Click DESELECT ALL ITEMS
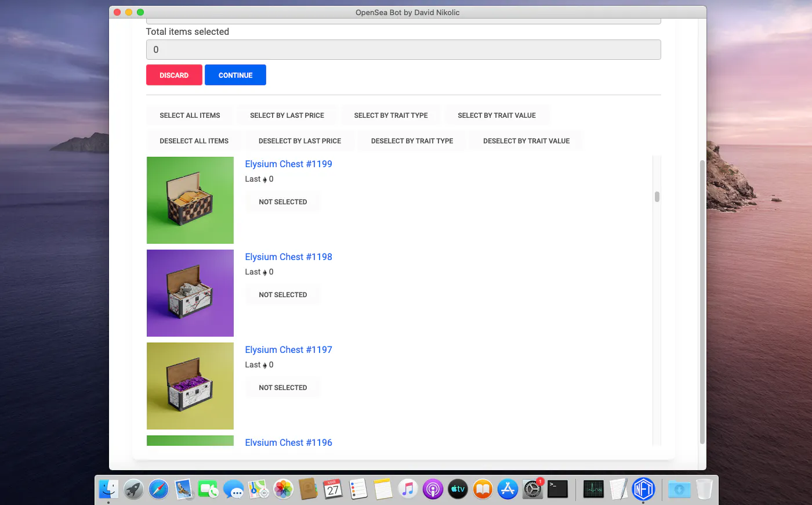The image size is (812, 505). pos(194,141)
